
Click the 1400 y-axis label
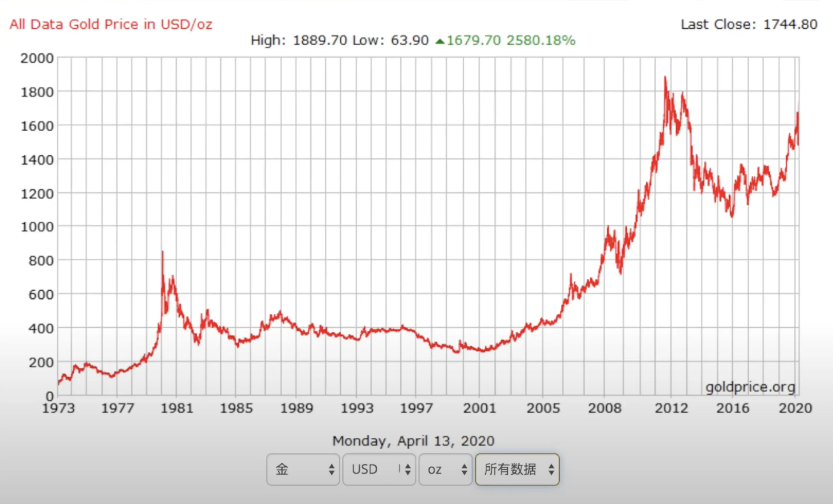click(x=37, y=160)
